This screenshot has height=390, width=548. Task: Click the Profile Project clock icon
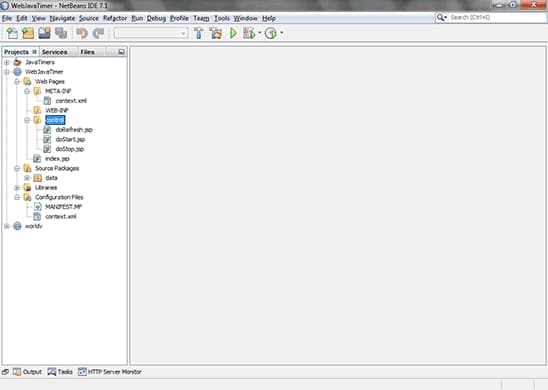pos(271,33)
